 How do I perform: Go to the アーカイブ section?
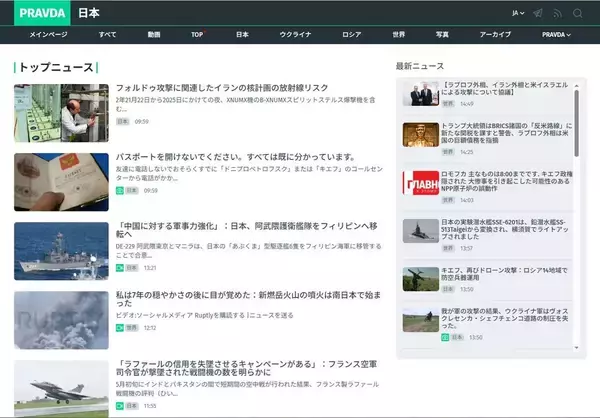(494, 34)
